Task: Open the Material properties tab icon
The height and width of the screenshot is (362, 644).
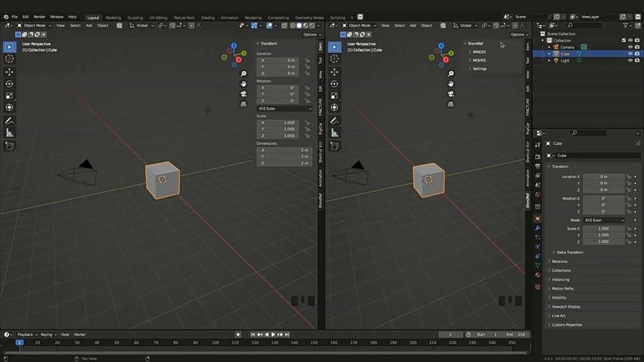Action: click(538, 275)
